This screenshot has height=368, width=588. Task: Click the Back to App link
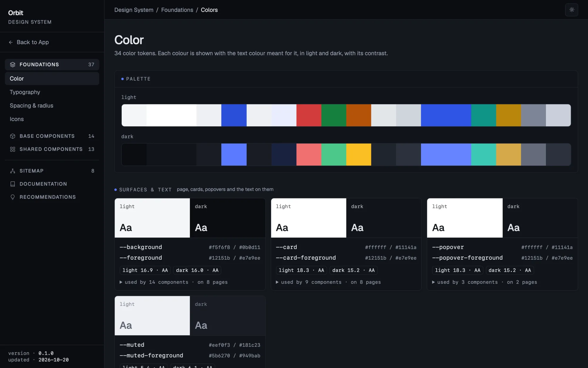point(29,42)
